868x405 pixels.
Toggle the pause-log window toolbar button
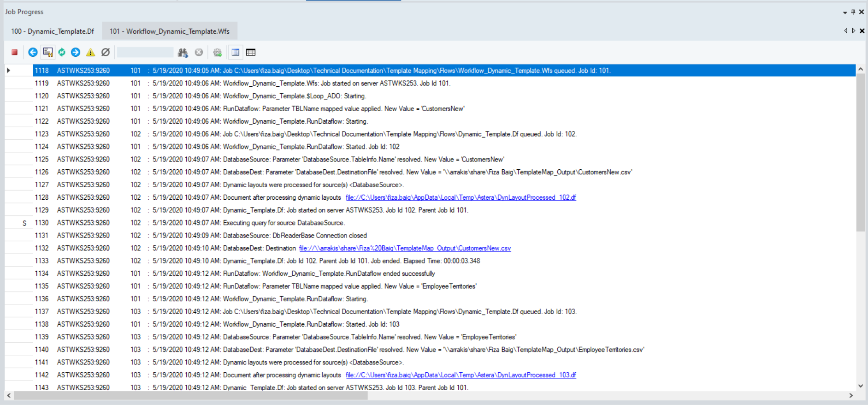pos(47,53)
